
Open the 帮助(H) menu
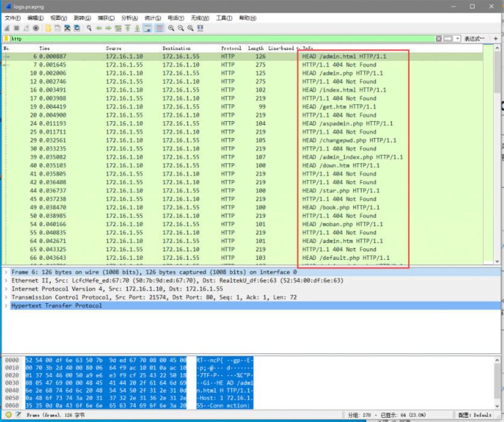[x=248, y=18]
